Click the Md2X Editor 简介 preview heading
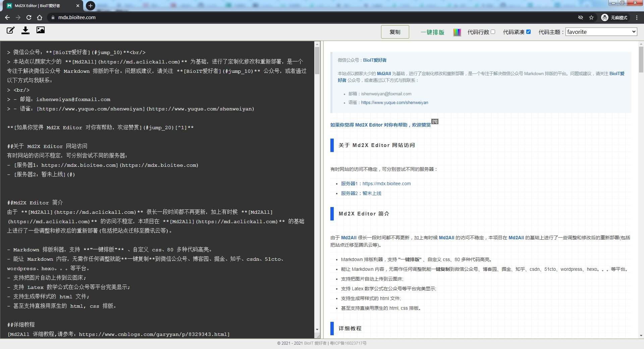Image resolution: width=644 pixels, height=349 pixels. [364, 214]
